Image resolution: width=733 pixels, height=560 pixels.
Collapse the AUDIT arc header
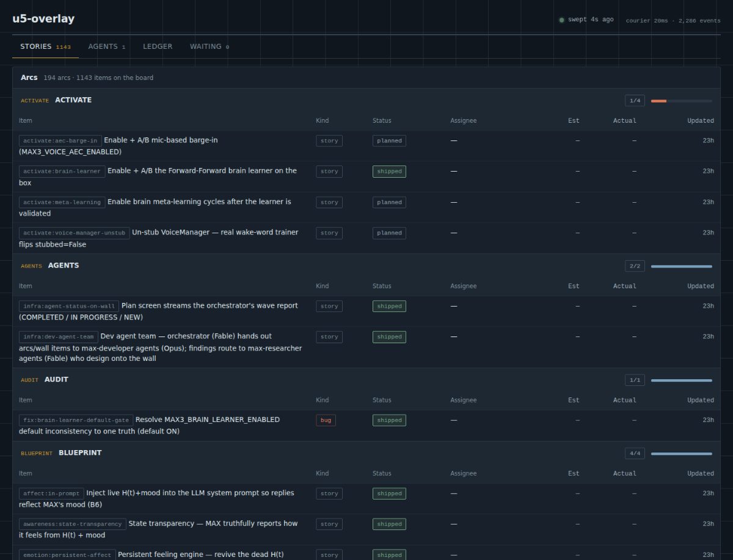pos(366,380)
